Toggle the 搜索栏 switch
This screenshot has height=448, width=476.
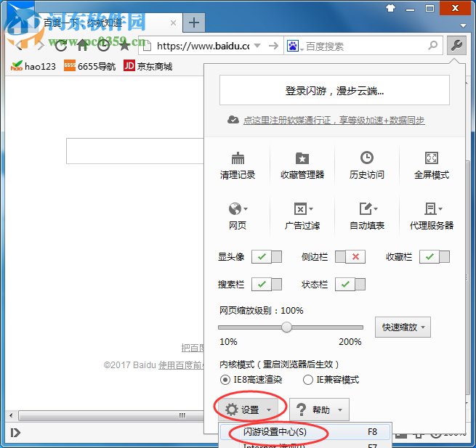pyautogui.click(x=267, y=284)
